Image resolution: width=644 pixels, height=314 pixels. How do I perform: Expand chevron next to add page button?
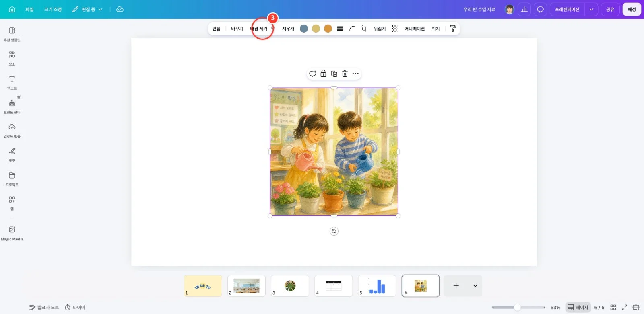pos(475,286)
